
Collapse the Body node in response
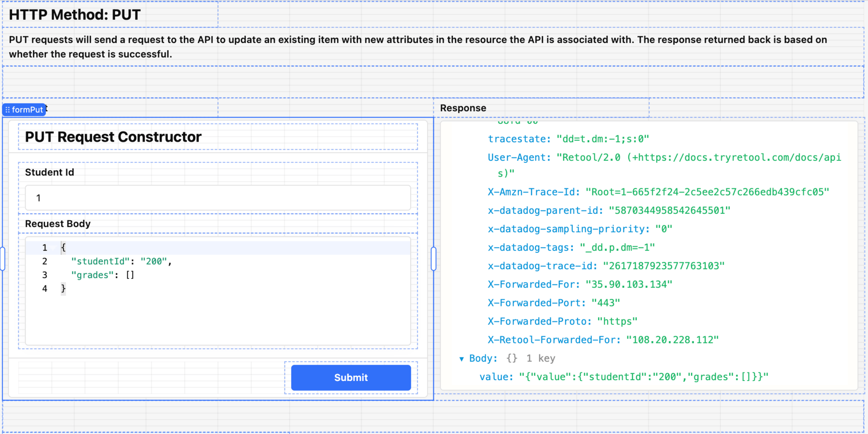click(461, 359)
